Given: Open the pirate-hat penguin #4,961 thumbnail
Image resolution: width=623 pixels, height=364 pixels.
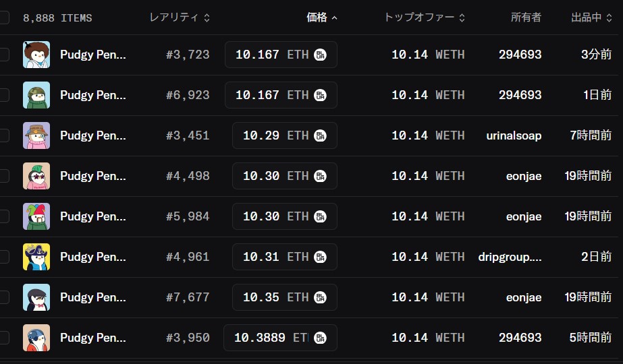Looking at the screenshot, I should [36, 257].
